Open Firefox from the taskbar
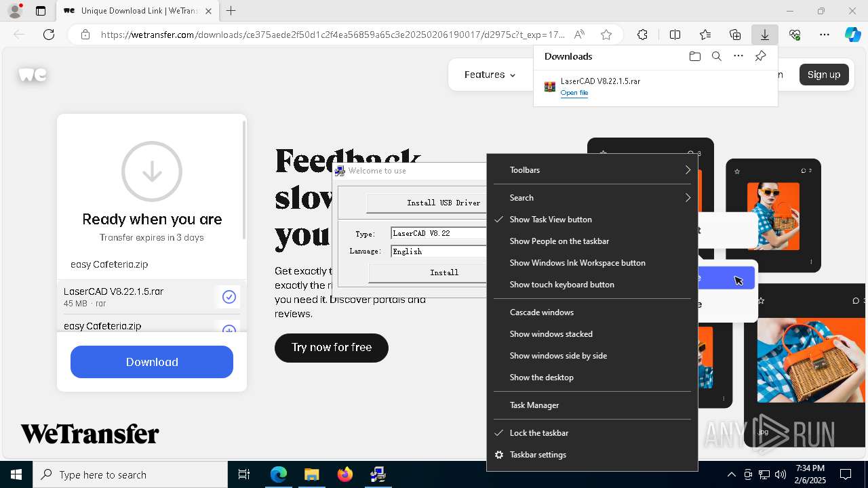Screen dimensions: 868x488 point(344,474)
